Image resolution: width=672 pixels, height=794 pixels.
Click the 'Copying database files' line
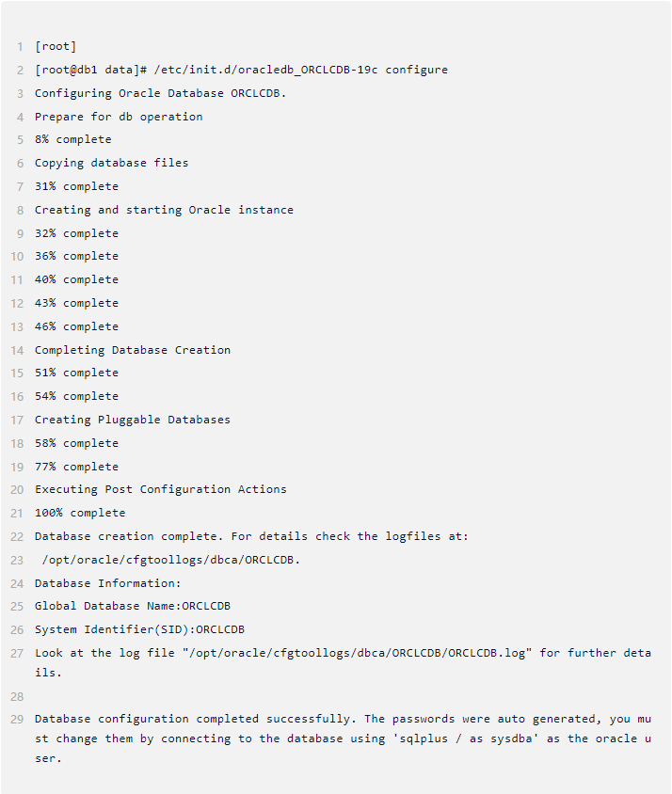(x=111, y=163)
